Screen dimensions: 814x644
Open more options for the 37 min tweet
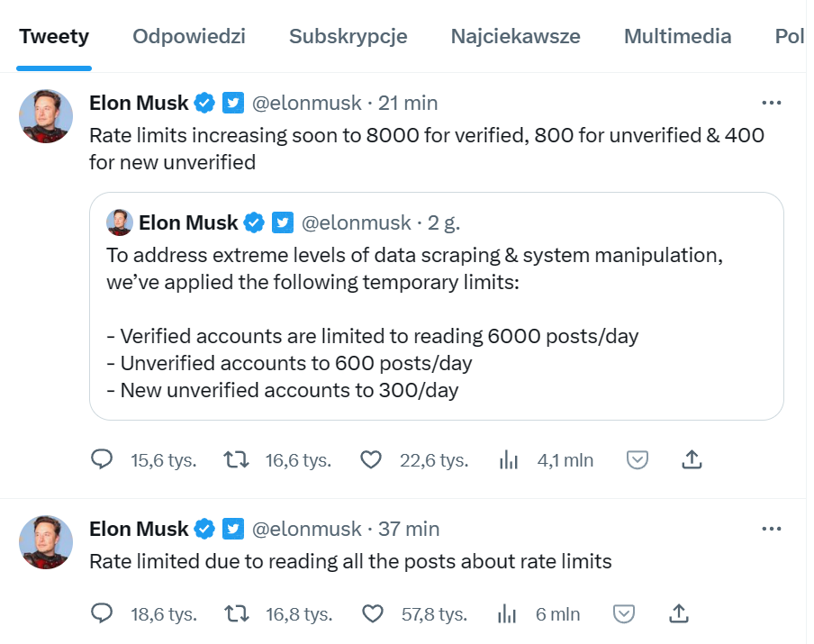(772, 529)
